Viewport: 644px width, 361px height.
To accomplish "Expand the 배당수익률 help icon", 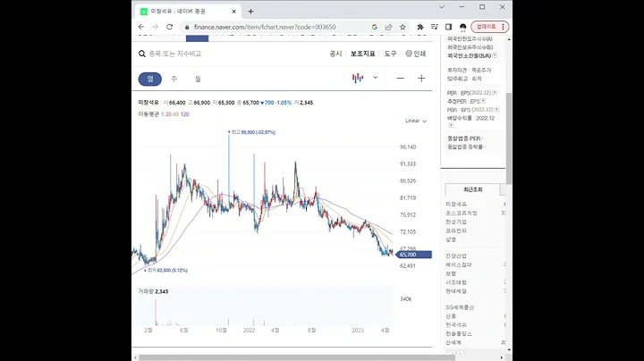I will [451, 125].
